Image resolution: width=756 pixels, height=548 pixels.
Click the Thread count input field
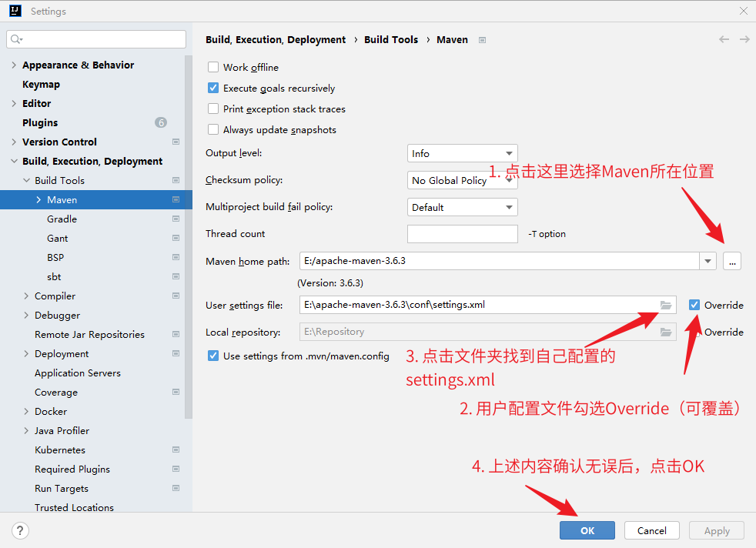click(462, 234)
